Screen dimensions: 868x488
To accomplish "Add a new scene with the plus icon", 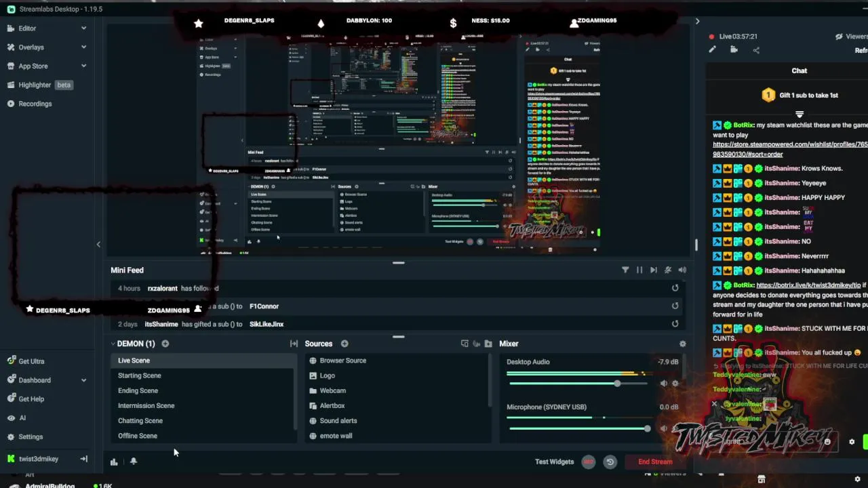I will click(x=165, y=344).
